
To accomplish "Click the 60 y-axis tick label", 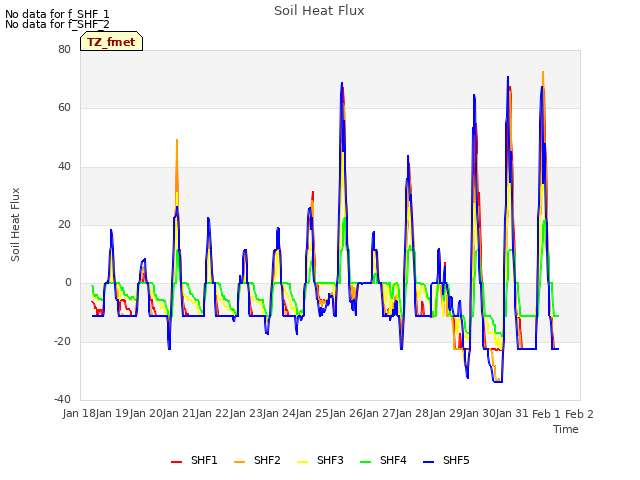I will (64, 108).
